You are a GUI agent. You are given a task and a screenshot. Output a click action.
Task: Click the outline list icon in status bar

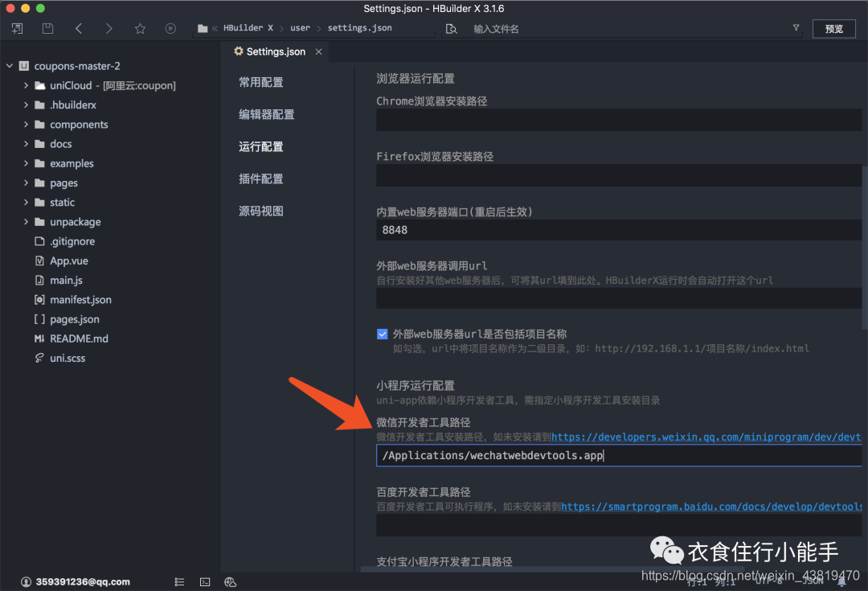pos(179,581)
